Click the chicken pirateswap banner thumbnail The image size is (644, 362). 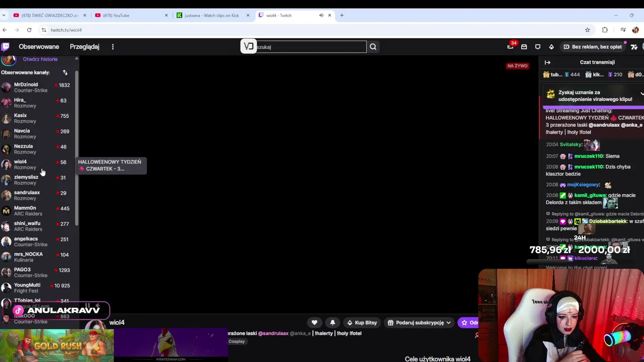tap(171, 345)
